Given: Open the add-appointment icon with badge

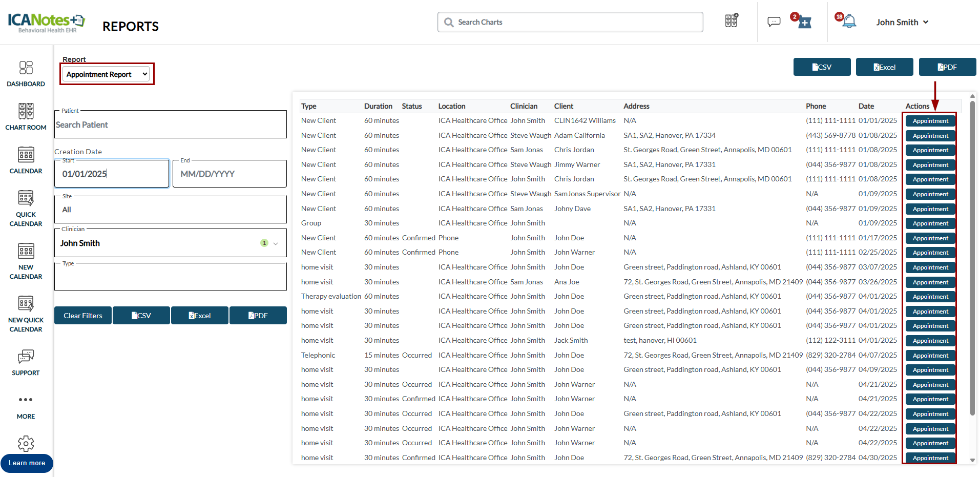Looking at the screenshot, I should coord(804,22).
